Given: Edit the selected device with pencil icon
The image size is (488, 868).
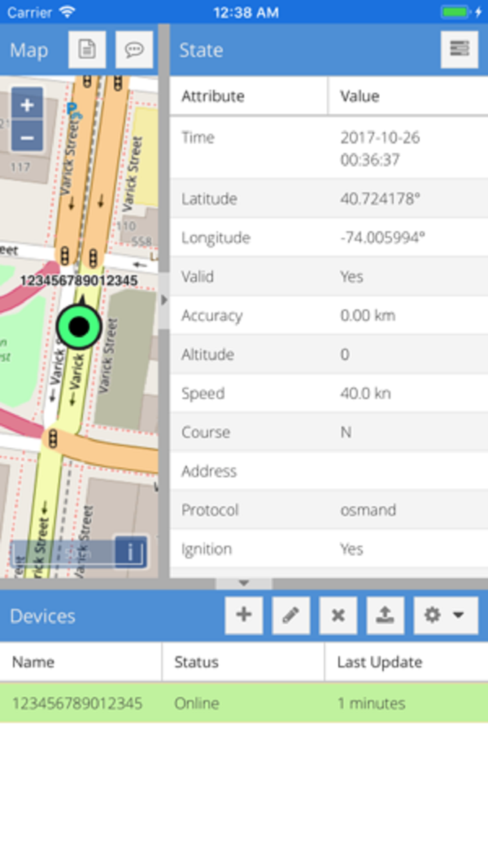Looking at the screenshot, I should click(291, 615).
